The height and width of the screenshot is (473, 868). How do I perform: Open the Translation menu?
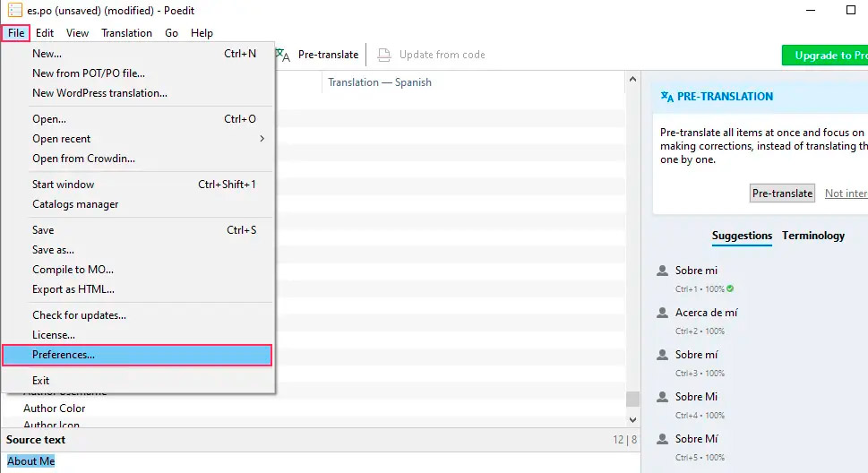click(x=126, y=33)
